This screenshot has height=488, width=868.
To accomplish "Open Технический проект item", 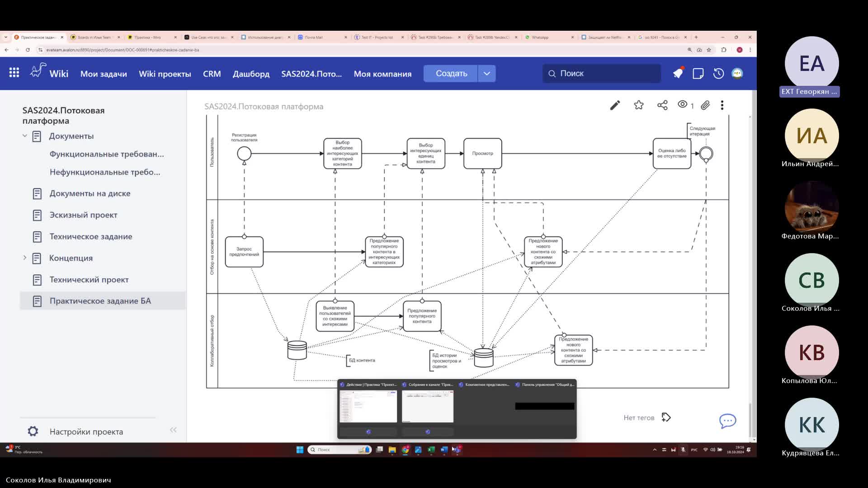I will pos(89,280).
